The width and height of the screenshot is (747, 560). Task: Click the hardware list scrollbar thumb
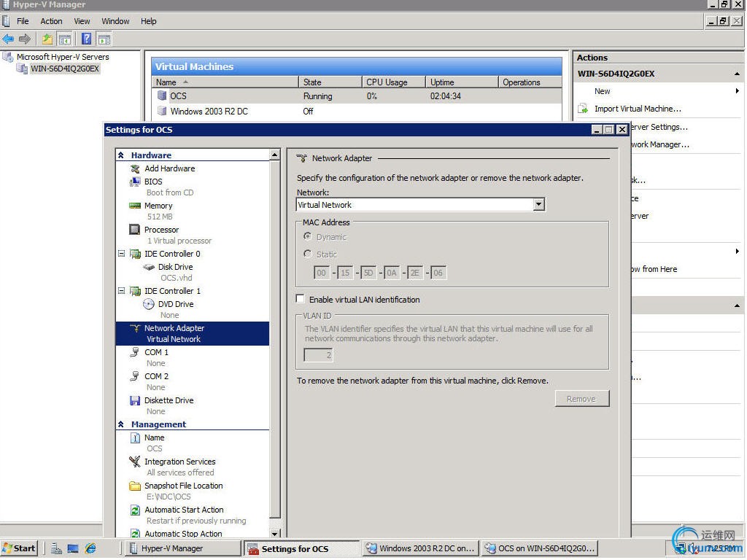pos(275,340)
